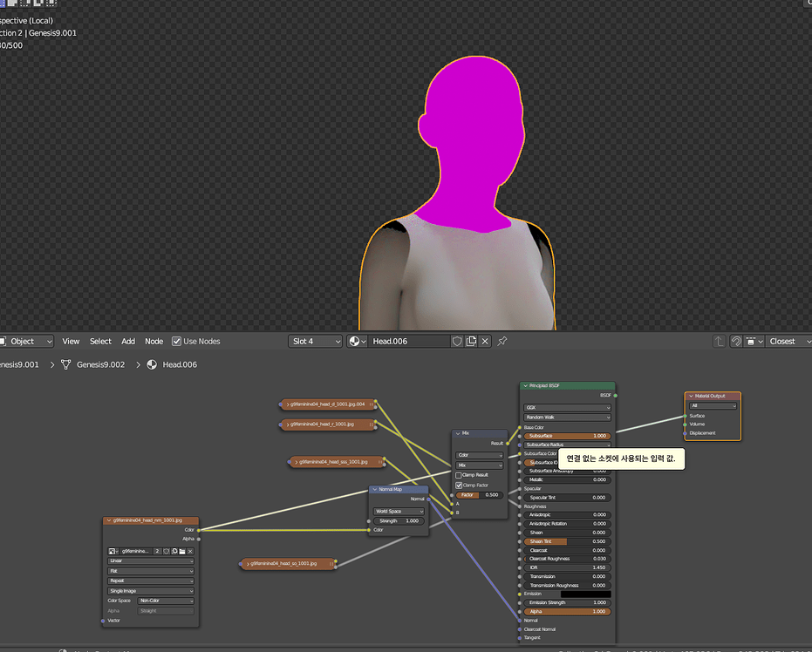
Task: Click the user count 2 in head_nm node
Action: coord(157,552)
